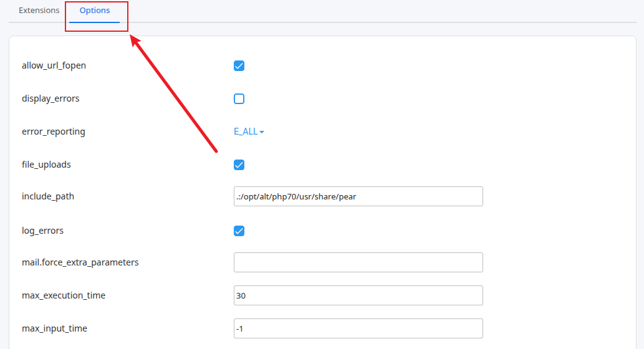The width and height of the screenshot is (644, 349).
Task: Open the E_ALL error_reporting dropdown
Action: coord(249,131)
